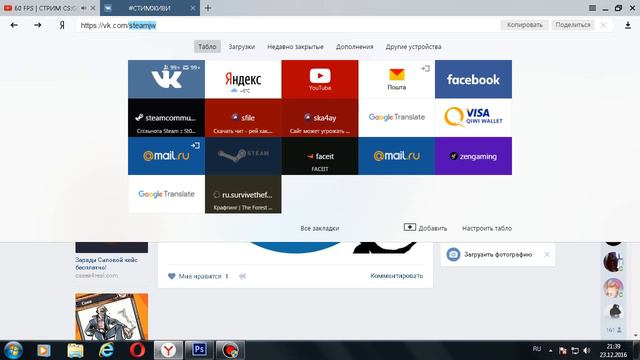
Task: Open the YouTube tile
Action: pyautogui.click(x=320, y=79)
